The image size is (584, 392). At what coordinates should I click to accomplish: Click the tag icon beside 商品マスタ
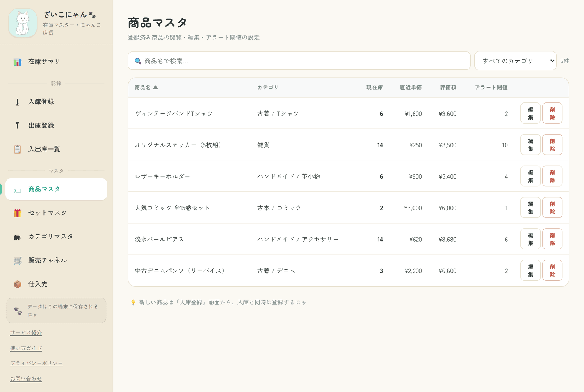click(x=17, y=190)
